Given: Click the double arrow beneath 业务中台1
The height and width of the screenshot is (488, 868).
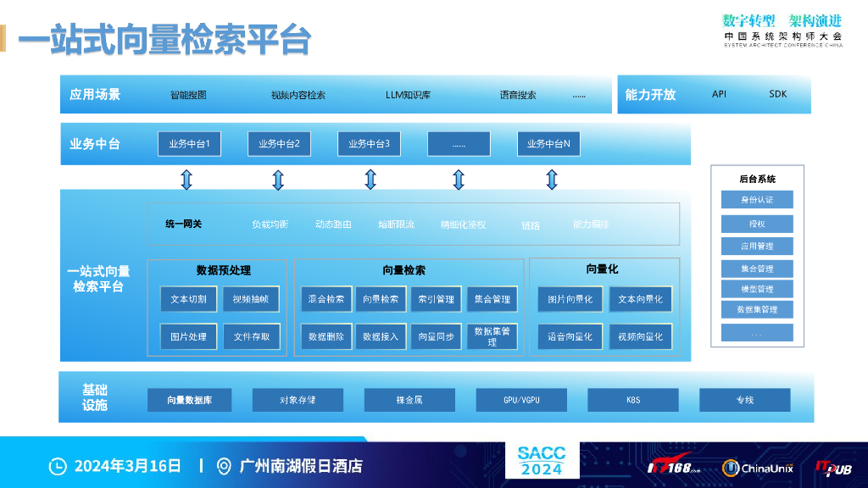Looking at the screenshot, I should 186,180.
